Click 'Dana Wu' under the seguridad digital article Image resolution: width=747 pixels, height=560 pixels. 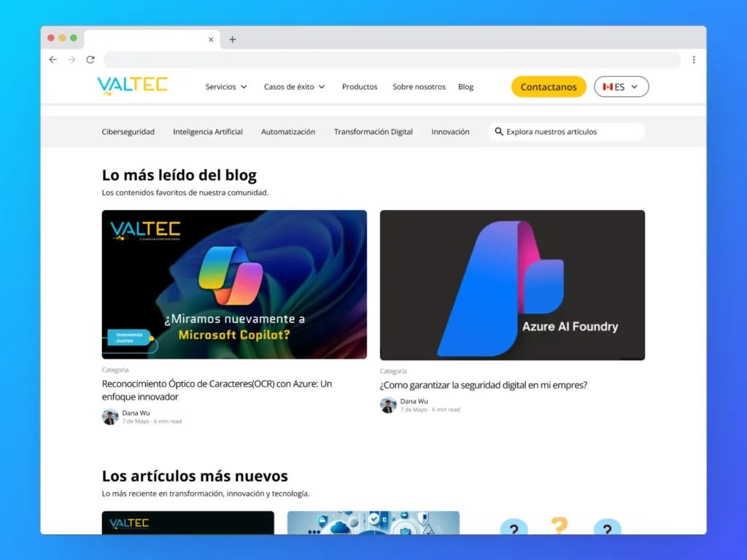point(414,402)
